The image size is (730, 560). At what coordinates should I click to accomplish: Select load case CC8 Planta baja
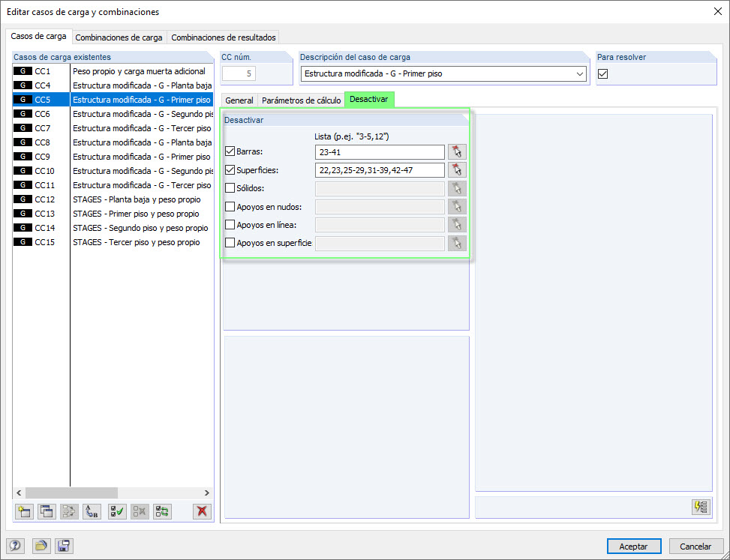(x=113, y=142)
